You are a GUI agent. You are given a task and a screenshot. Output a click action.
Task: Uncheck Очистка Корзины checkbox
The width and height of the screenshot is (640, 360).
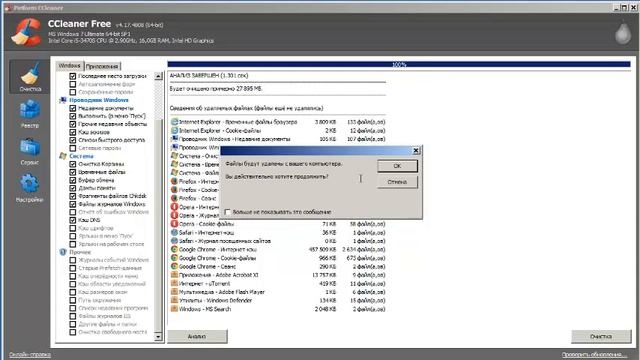coord(73,164)
